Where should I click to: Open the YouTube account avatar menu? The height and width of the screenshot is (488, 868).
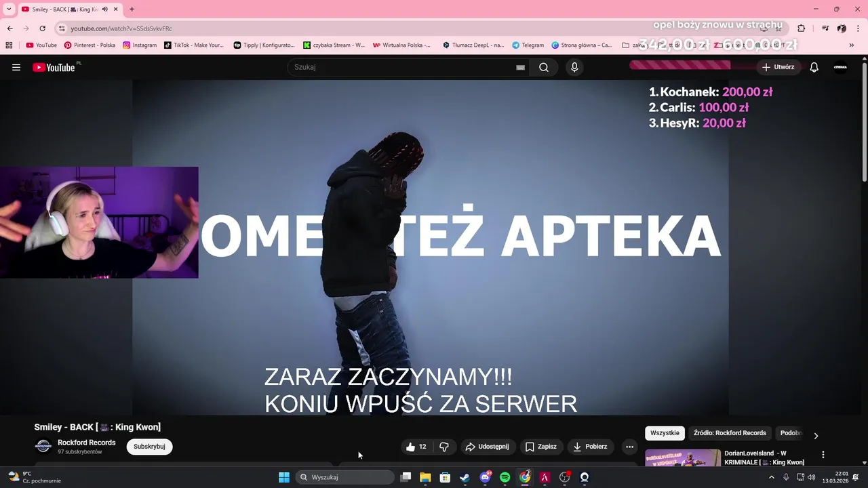click(x=840, y=67)
